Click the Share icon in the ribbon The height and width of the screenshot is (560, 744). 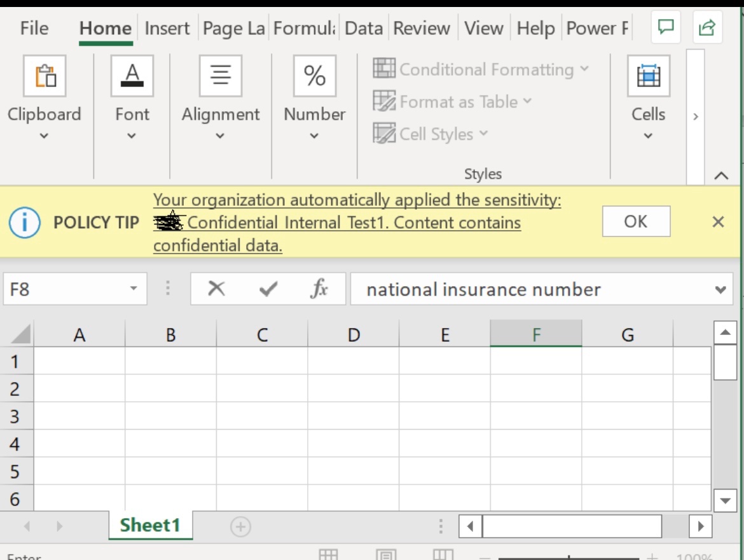[707, 27]
